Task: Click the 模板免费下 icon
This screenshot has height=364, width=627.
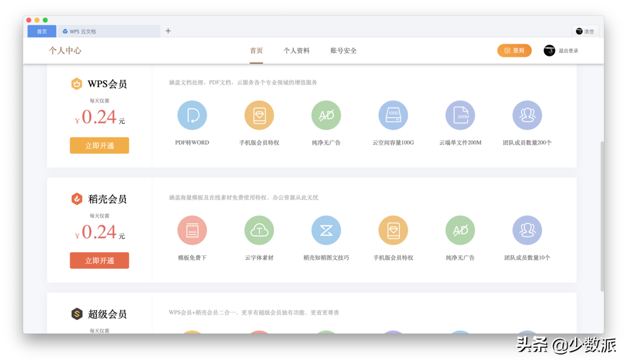Action: (x=192, y=230)
